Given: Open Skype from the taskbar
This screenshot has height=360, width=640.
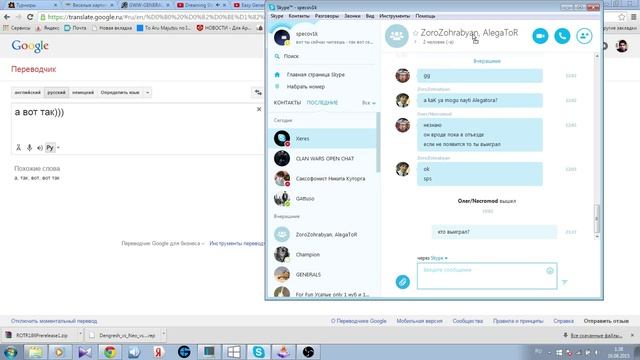Looking at the screenshot, I should [258, 352].
